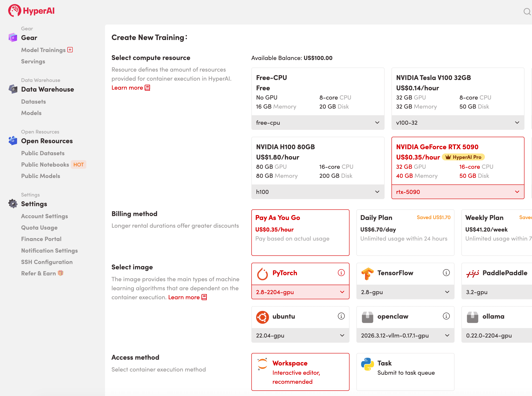The image size is (532, 396).
Task: Select the ollama image card
Action: point(497,317)
